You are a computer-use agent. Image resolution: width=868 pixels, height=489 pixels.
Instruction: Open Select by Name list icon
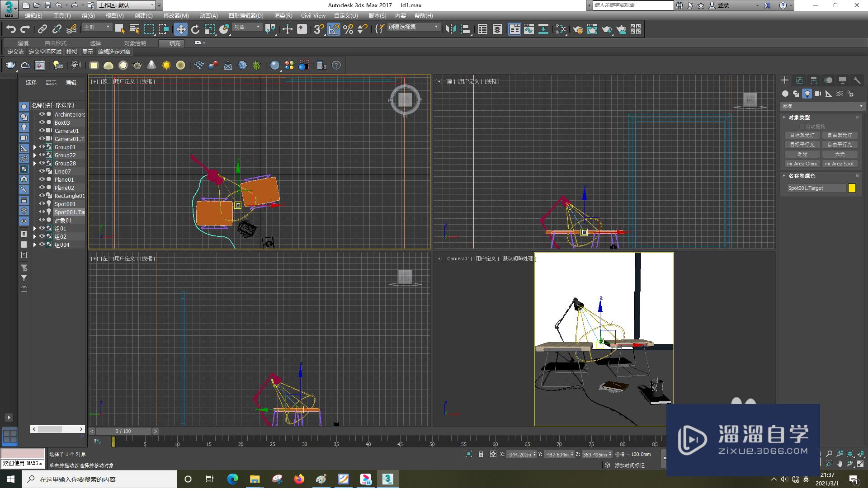point(134,29)
